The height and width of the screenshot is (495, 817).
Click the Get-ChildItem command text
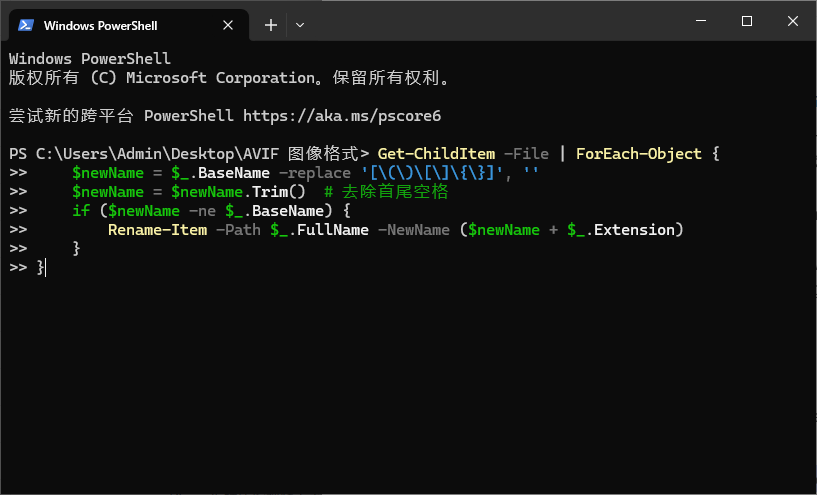pyautogui.click(x=436, y=154)
